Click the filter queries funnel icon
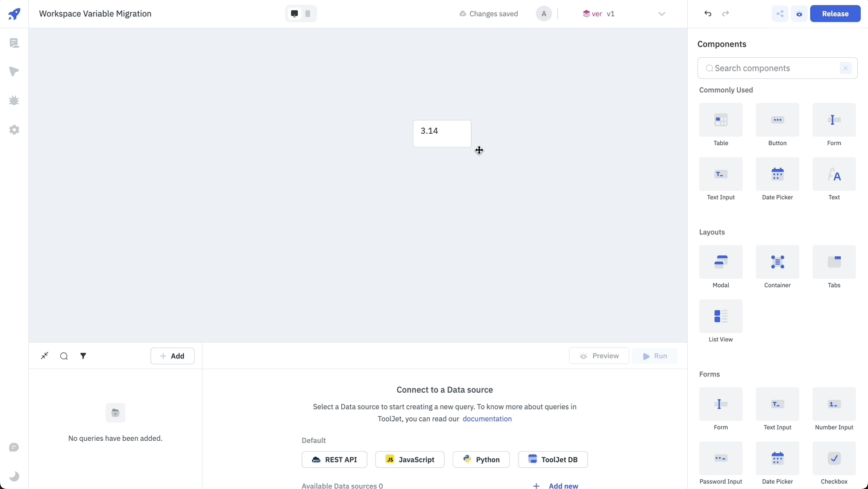This screenshot has width=868, height=489. coord(83,356)
